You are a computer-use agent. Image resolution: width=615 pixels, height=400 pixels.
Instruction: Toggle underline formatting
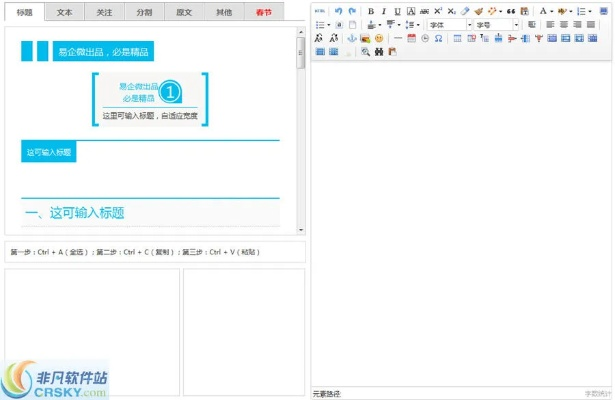397,11
